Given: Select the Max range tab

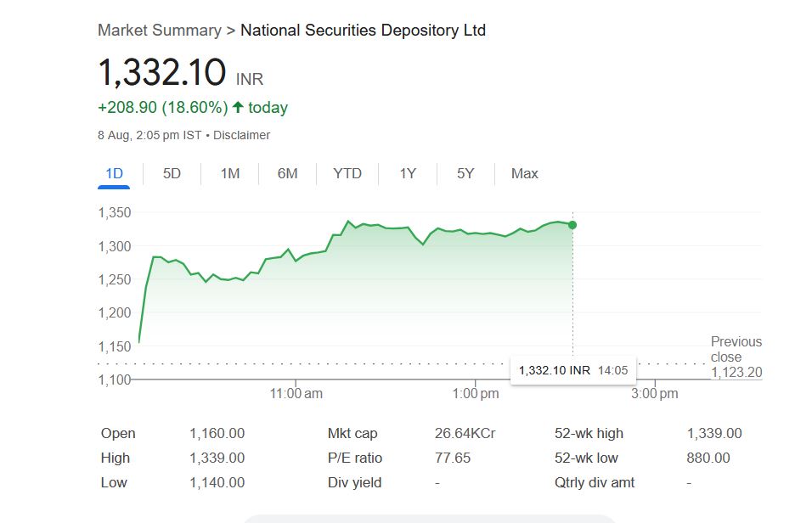Looking at the screenshot, I should click(x=524, y=174).
